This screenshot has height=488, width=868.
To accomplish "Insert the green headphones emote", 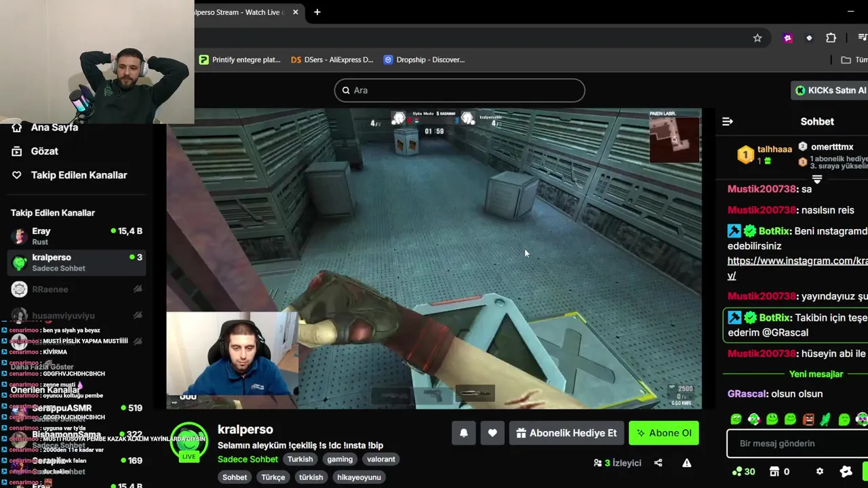I will 753,420.
